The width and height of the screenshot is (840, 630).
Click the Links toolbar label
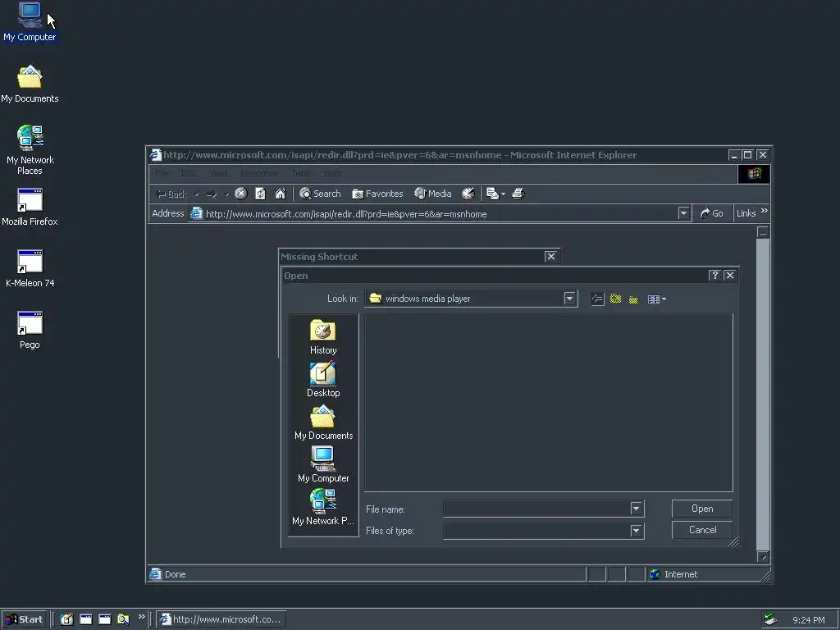coord(746,213)
